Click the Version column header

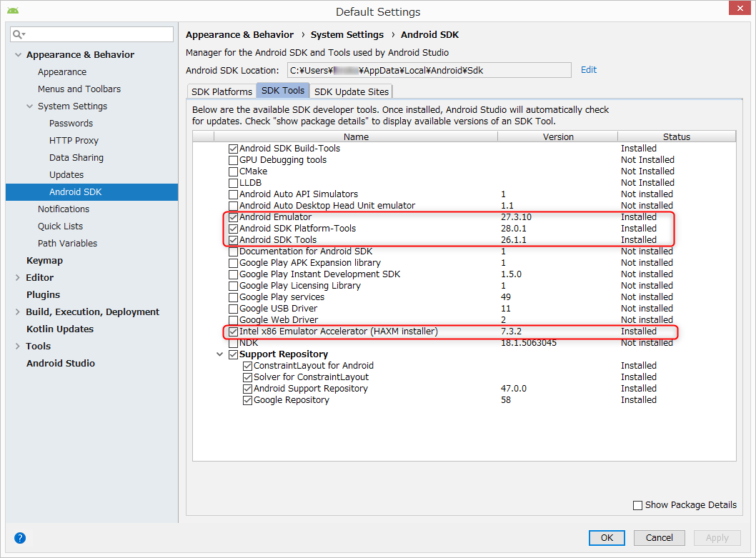click(x=558, y=136)
